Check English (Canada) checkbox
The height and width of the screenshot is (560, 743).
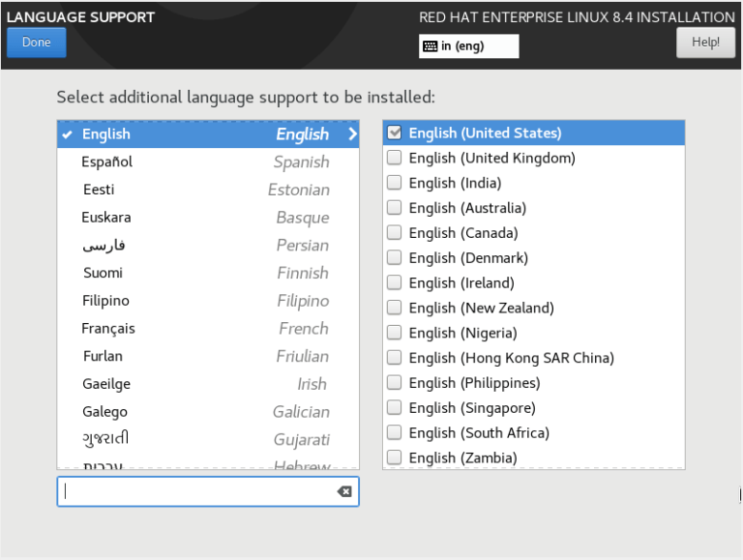(x=395, y=233)
